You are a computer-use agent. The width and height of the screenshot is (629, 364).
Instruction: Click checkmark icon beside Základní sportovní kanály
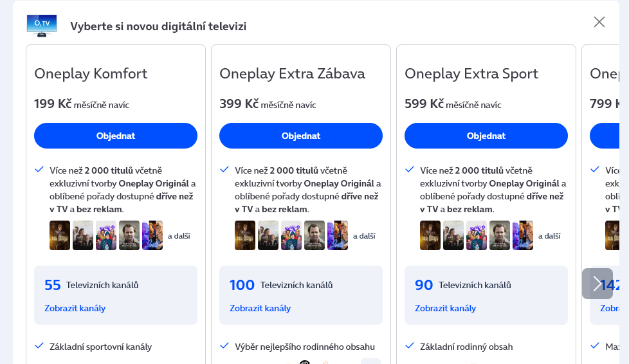pos(39,346)
